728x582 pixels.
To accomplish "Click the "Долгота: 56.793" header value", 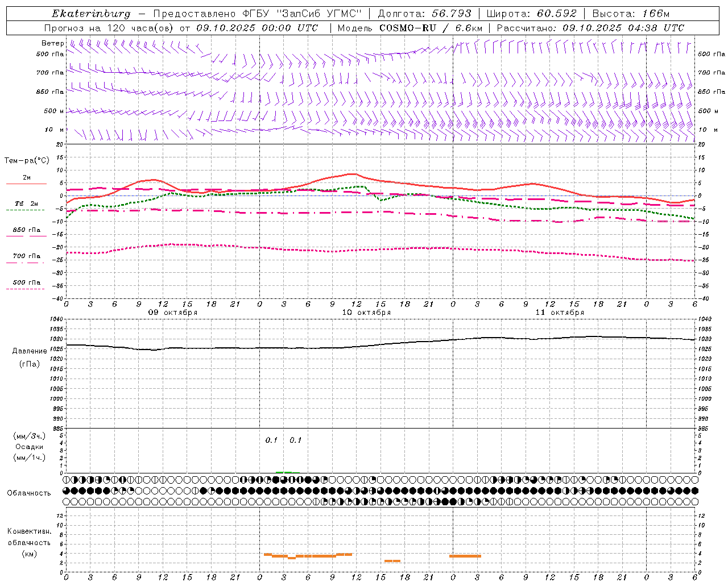I will click(424, 14).
